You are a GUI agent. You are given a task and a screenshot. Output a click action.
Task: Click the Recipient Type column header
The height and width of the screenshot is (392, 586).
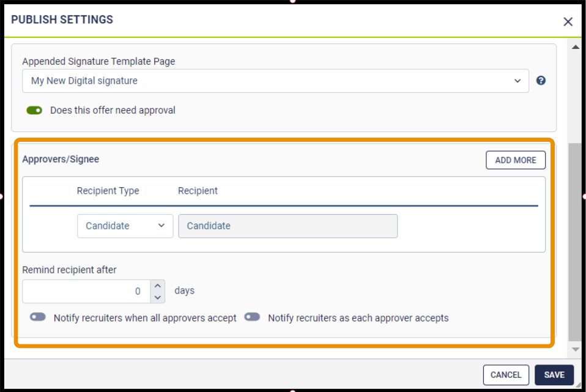click(108, 191)
